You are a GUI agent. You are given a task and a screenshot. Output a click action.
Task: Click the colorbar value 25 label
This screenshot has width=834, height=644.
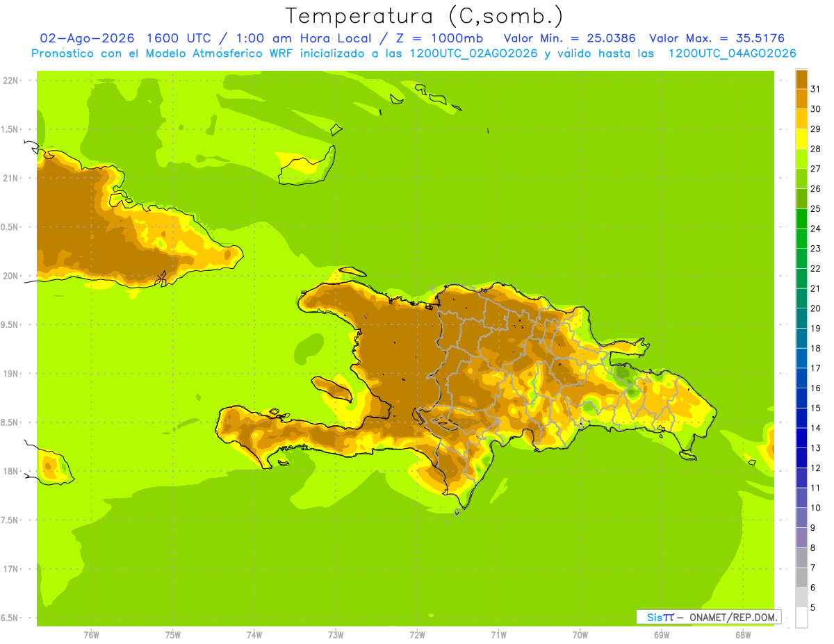(x=815, y=208)
